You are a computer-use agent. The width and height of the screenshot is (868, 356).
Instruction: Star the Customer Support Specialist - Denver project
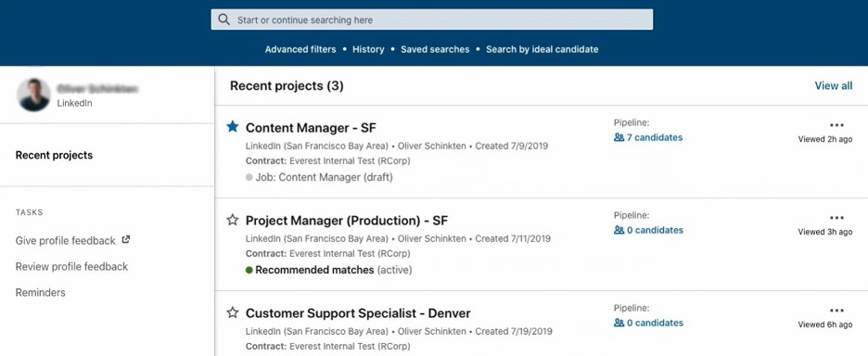tap(233, 312)
